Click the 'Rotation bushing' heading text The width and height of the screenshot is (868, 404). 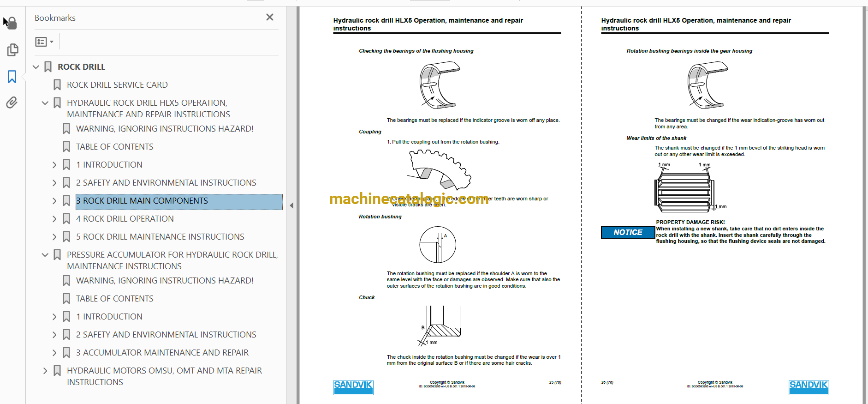[x=380, y=217]
